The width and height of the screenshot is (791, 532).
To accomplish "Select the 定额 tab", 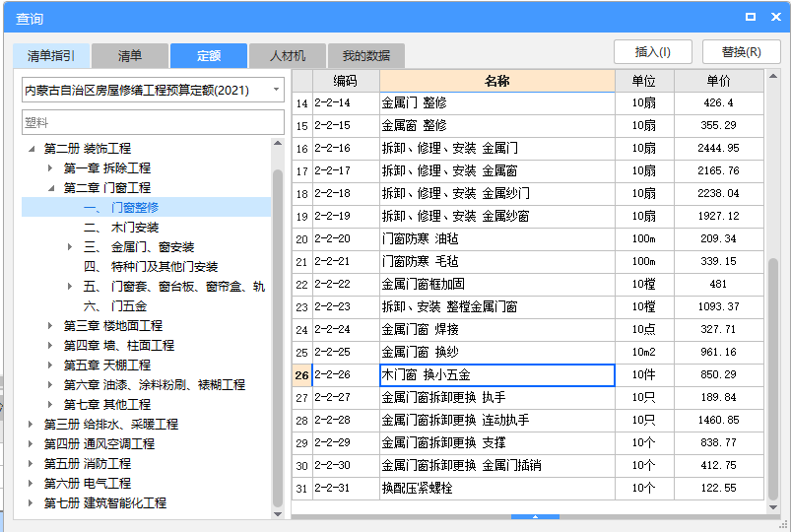I will click(x=209, y=55).
